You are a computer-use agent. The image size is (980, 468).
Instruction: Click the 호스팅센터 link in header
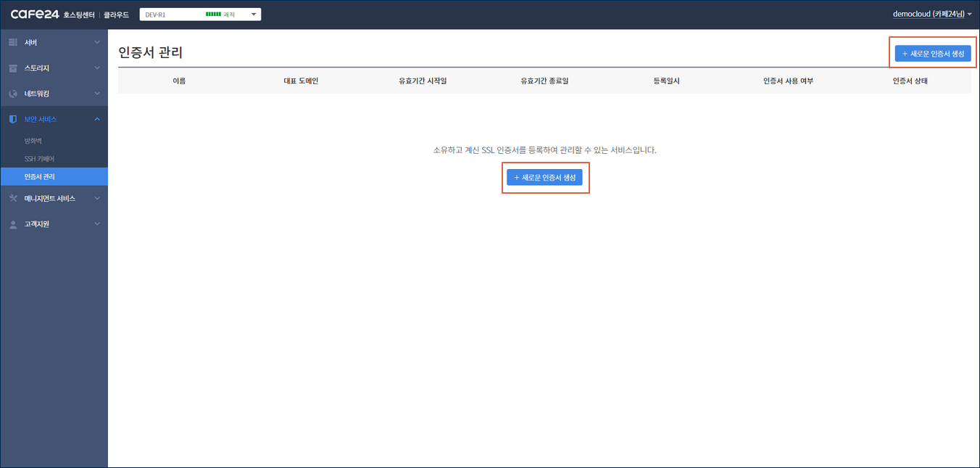pyautogui.click(x=79, y=15)
